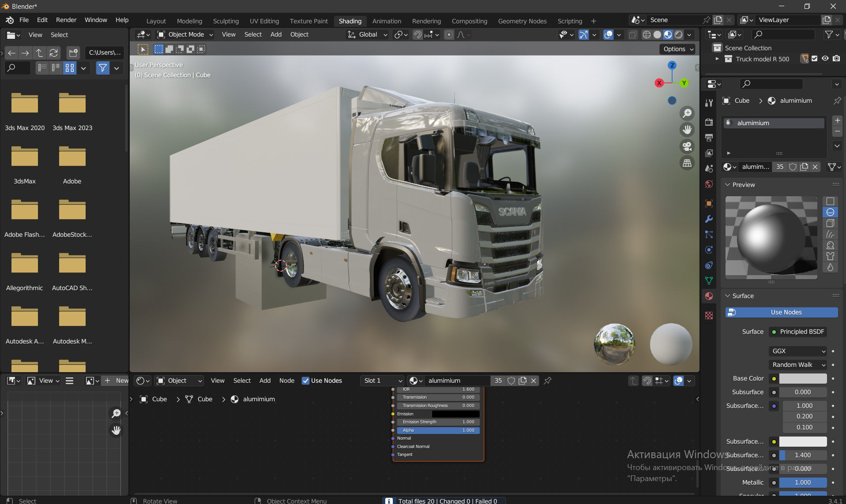The height and width of the screenshot is (504, 846).
Task: Open the Render properties tab
Action: click(x=709, y=122)
